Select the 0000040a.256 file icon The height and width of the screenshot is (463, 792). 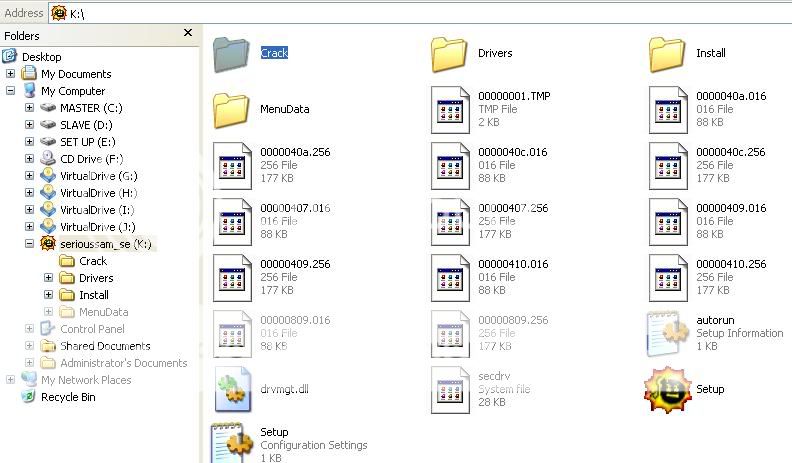point(232,166)
